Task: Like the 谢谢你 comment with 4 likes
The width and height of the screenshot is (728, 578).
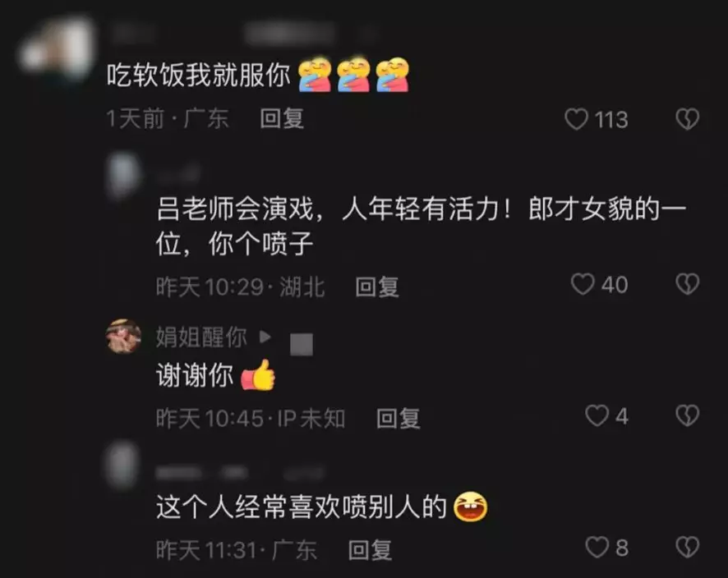Action: click(597, 415)
